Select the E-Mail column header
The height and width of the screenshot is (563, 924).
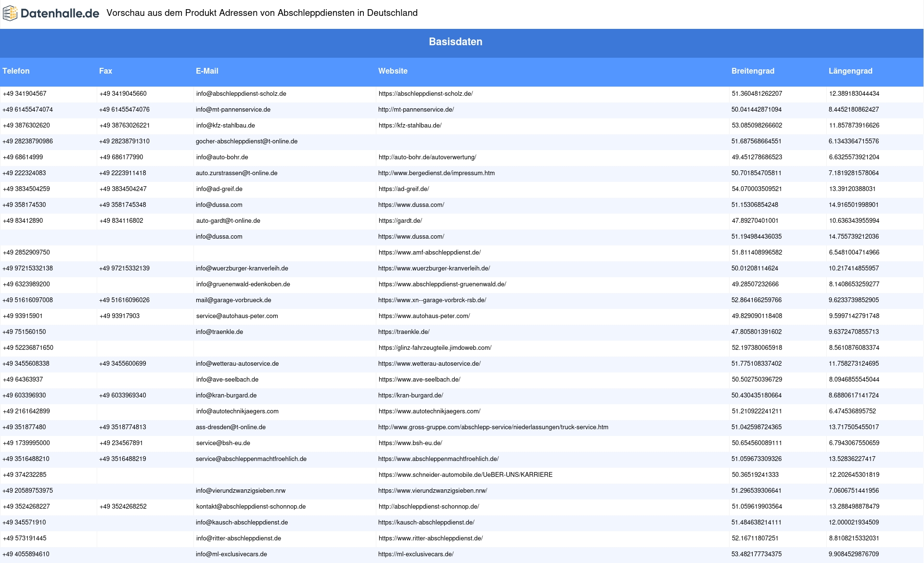click(207, 71)
